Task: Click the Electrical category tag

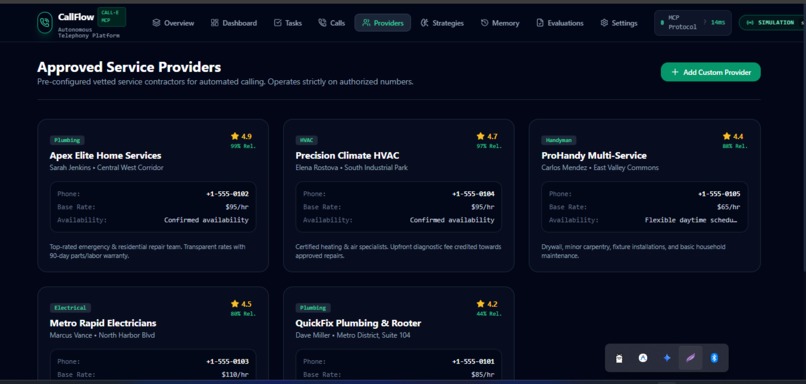Action: click(x=70, y=308)
